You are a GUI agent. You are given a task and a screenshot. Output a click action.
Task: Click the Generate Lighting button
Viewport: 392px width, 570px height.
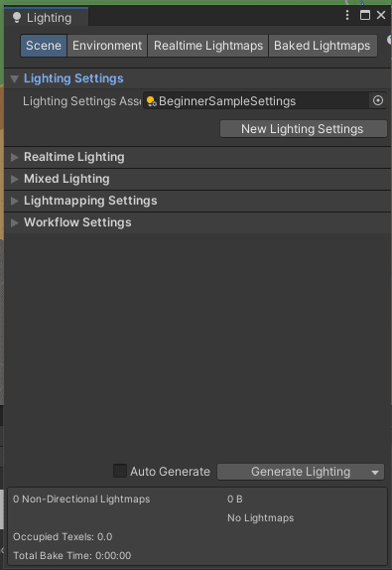click(x=293, y=472)
